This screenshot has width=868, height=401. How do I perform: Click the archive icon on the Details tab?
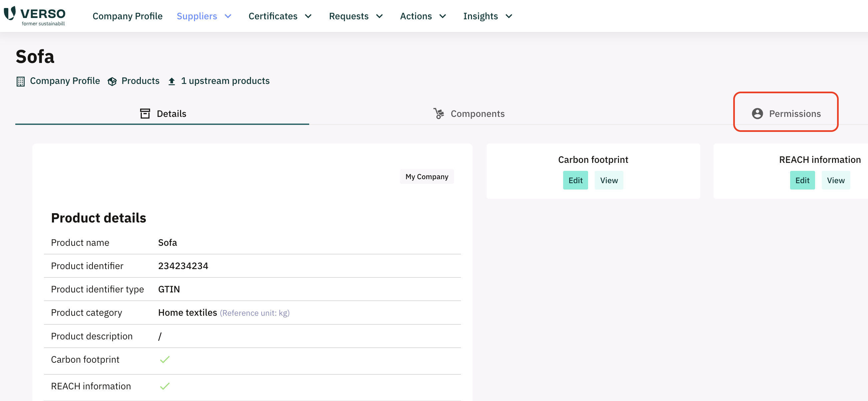(145, 114)
